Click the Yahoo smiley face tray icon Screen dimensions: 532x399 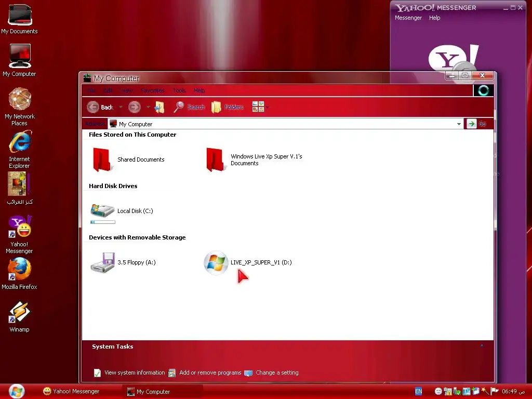pyautogui.click(x=438, y=391)
